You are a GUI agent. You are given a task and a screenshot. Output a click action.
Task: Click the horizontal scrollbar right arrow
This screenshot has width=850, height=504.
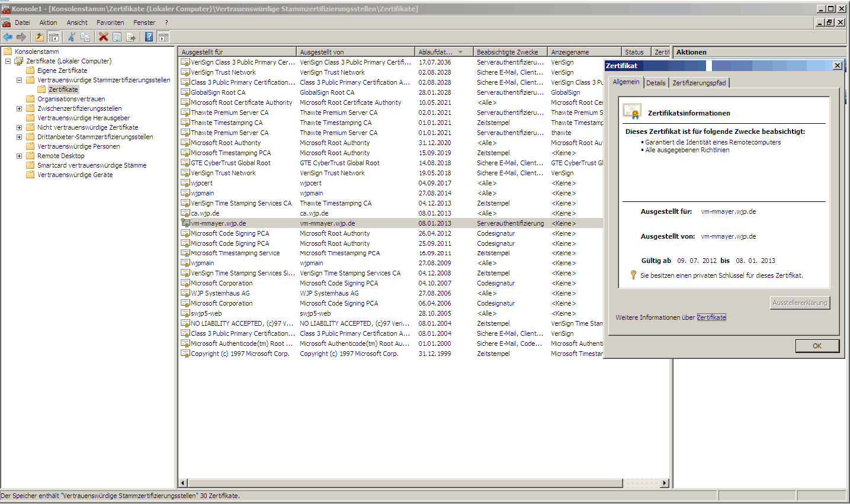[665, 483]
